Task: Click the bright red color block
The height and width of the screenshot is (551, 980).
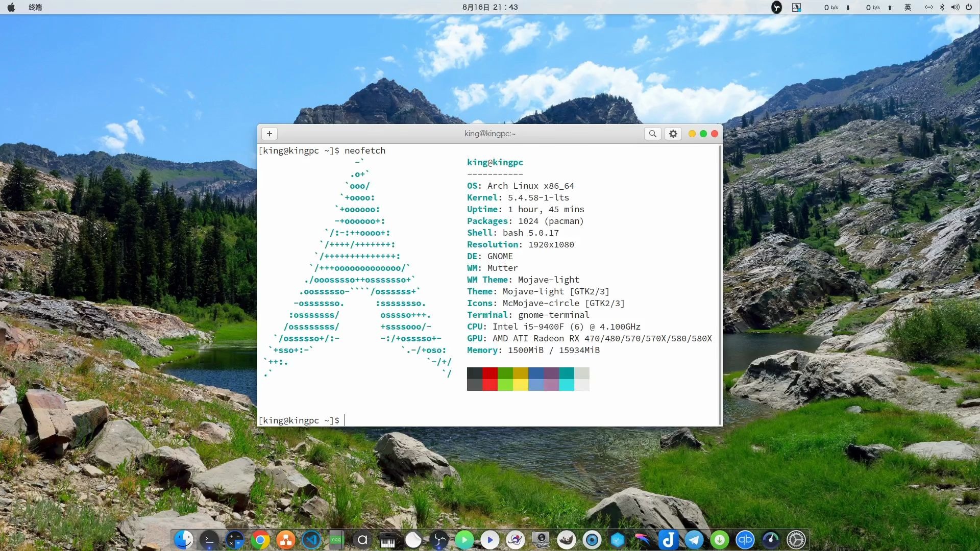Action: [490, 385]
